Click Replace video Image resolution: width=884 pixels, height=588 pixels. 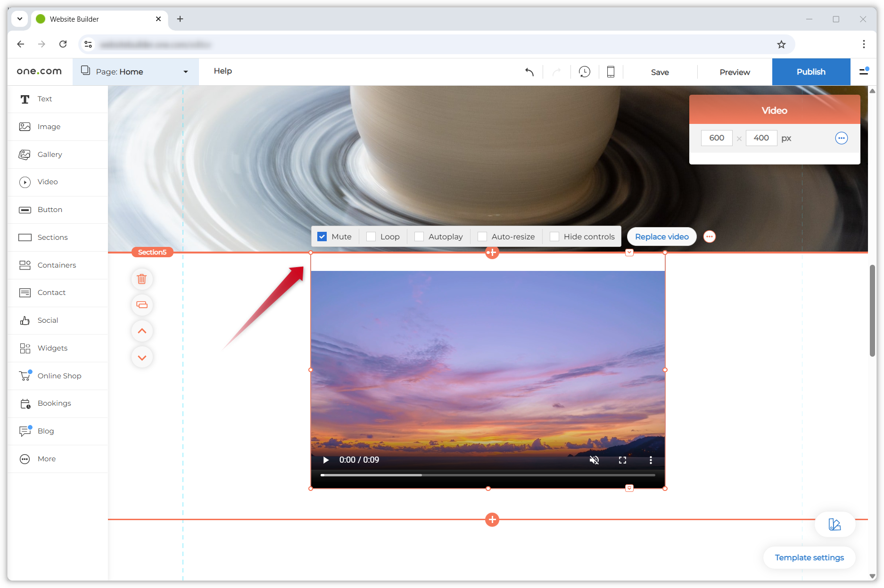tap(661, 236)
